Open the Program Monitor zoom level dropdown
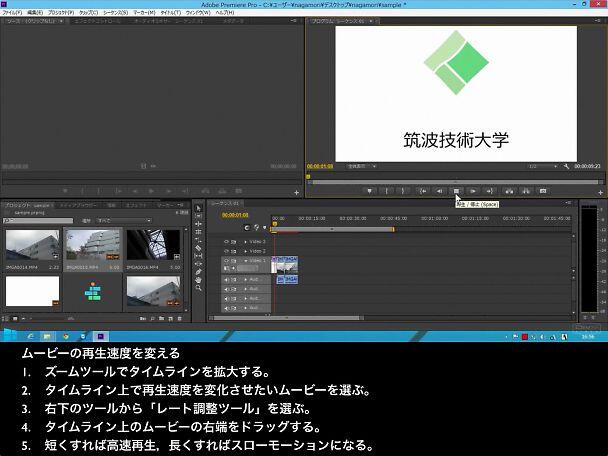Viewport: 608px width, 456px height. point(362,166)
